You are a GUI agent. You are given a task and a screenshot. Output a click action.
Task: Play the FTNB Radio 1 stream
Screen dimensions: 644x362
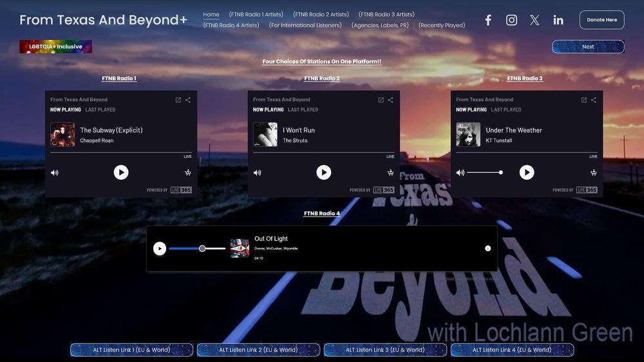click(121, 172)
